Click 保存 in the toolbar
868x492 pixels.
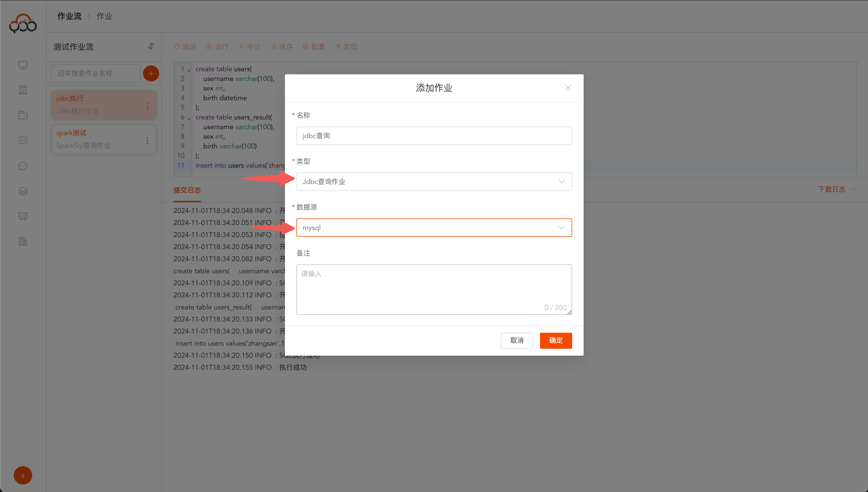(282, 47)
